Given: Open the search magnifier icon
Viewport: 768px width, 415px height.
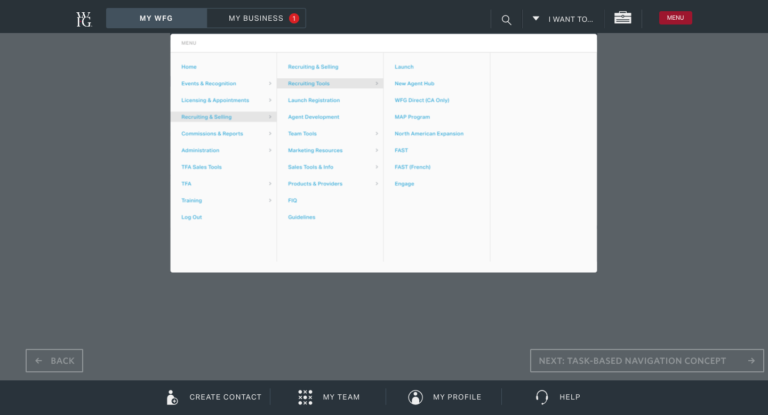Looking at the screenshot, I should 506,20.
